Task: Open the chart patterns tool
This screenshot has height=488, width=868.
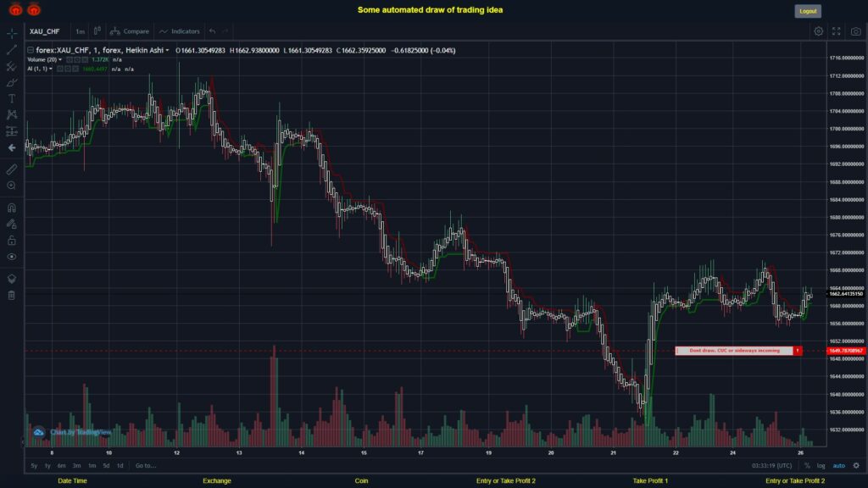Action: [12, 114]
